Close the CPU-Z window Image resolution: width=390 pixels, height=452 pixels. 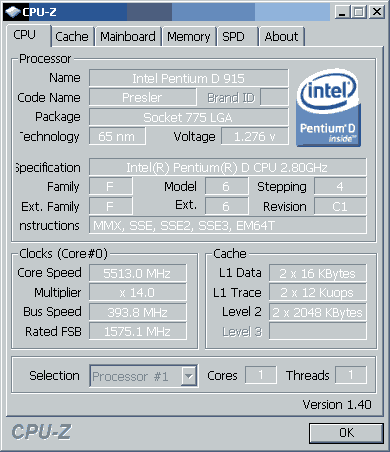tap(377, 12)
